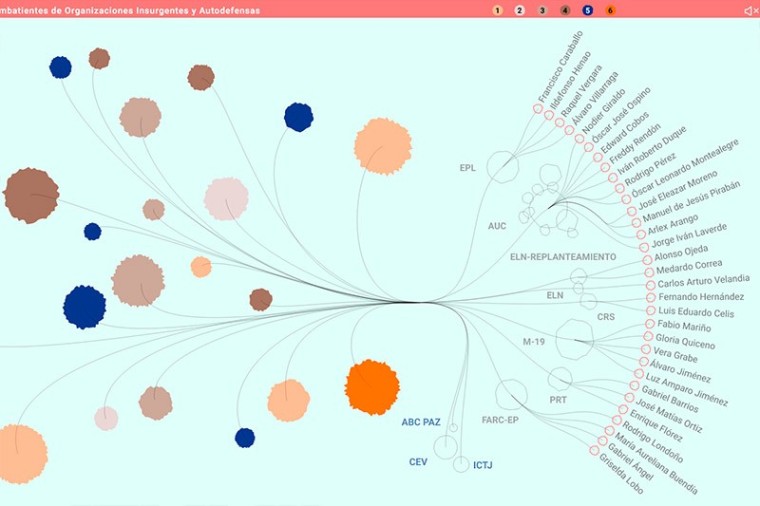Open the Fernando Hernández node
The height and width of the screenshot is (506, 760).
click(651, 298)
